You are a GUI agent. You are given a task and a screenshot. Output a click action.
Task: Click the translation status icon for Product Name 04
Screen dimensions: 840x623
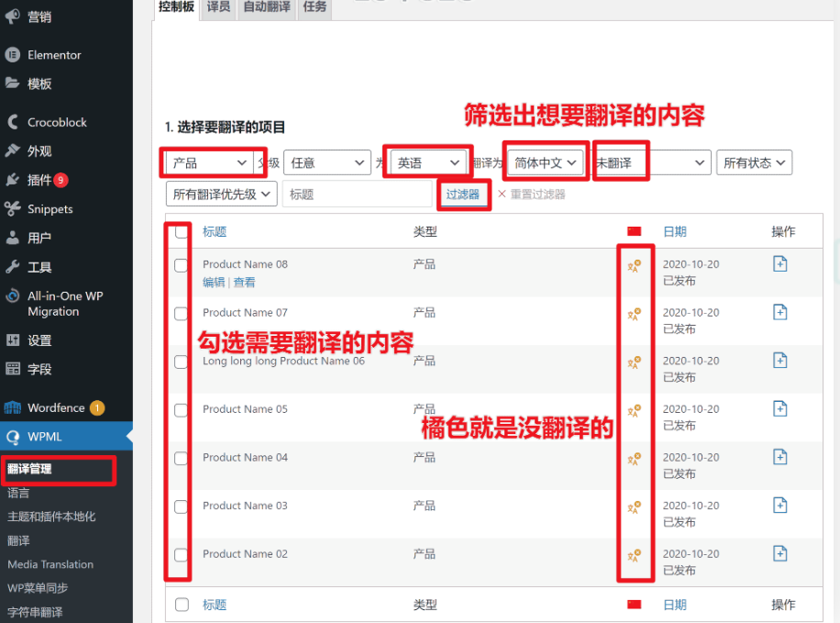coord(635,459)
